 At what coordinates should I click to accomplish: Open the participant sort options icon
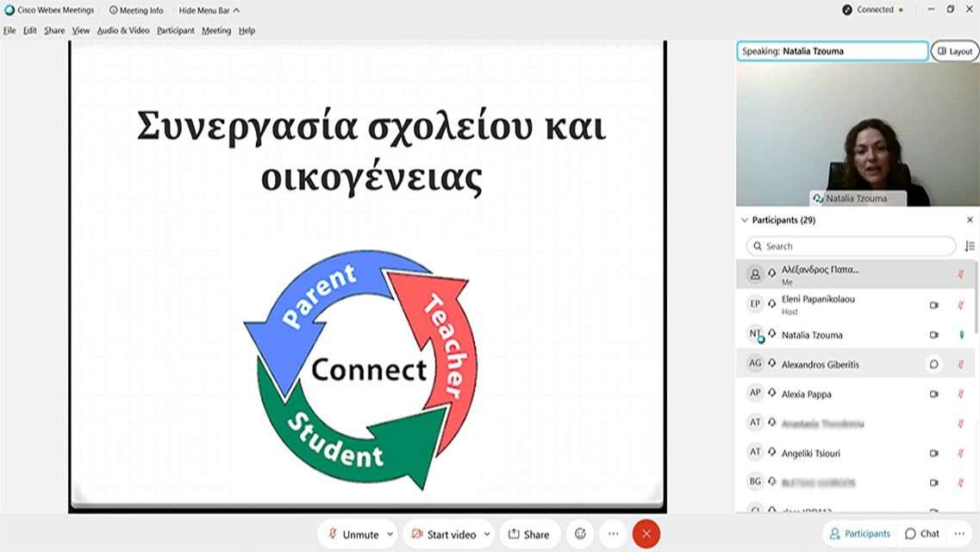(970, 247)
